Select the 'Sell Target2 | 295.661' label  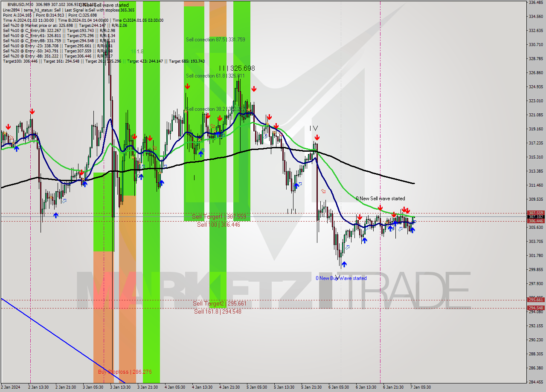219,303
